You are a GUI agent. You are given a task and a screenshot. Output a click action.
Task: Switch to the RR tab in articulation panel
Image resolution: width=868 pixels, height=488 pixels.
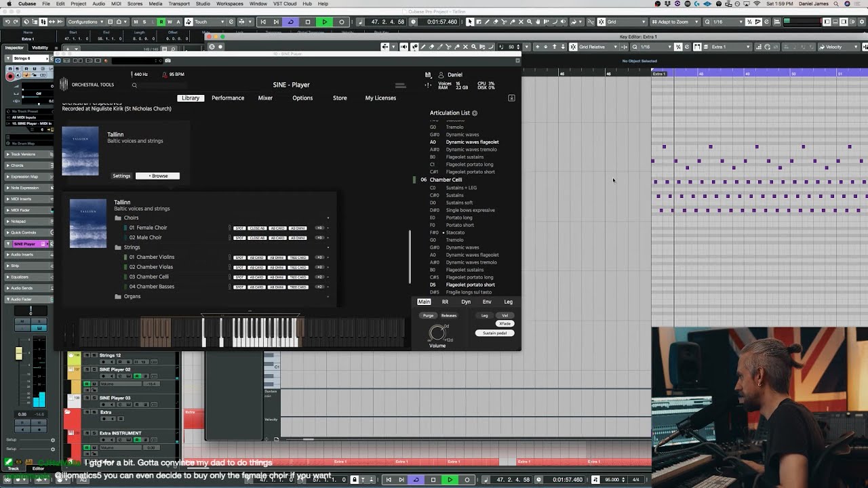[445, 302]
